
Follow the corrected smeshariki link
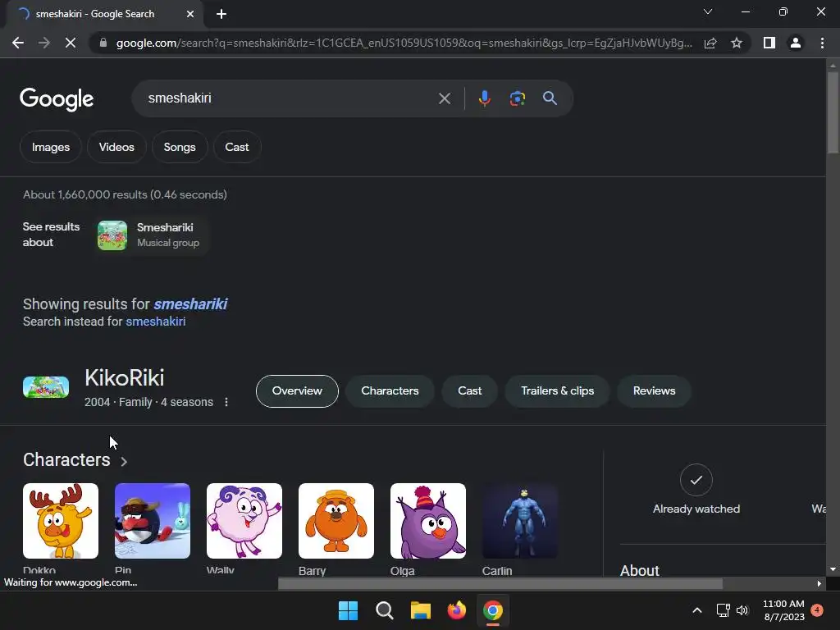(x=190, y=304)
